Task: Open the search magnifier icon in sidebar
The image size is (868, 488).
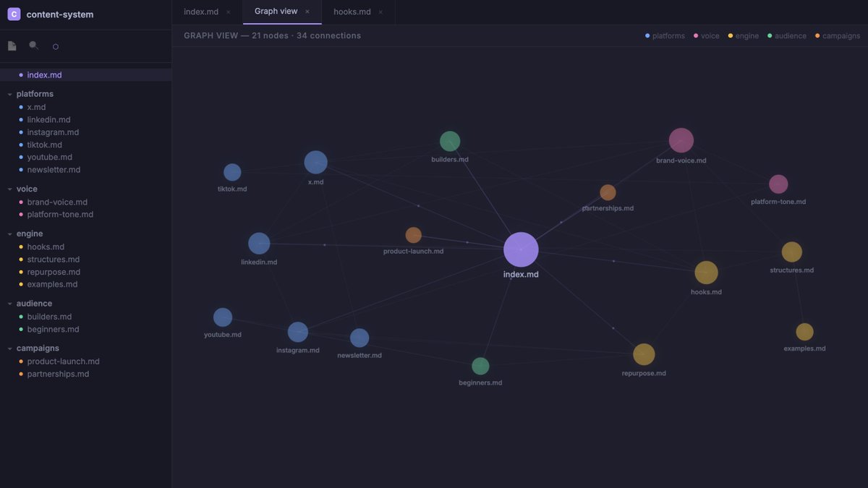Action: point(33,46)
